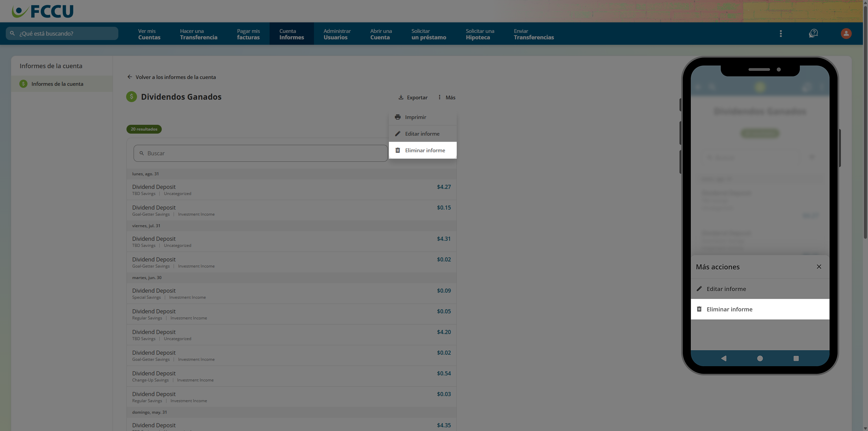The width and height of the screenshot is (868, 431).
Task: Open $4.20 TBD Savings deposit row
Action: tap(291, 335)
